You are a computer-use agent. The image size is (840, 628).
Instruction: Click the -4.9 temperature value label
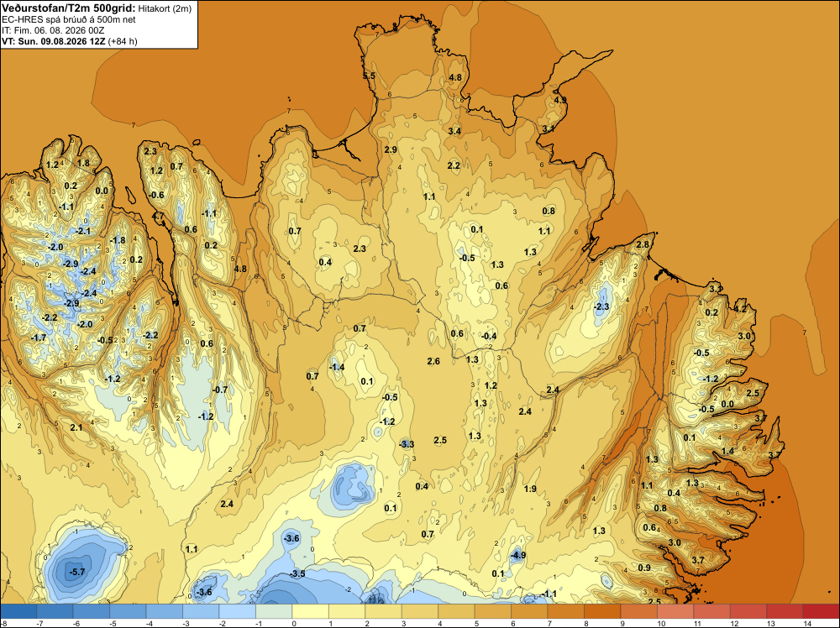click(x=517, y=555)
